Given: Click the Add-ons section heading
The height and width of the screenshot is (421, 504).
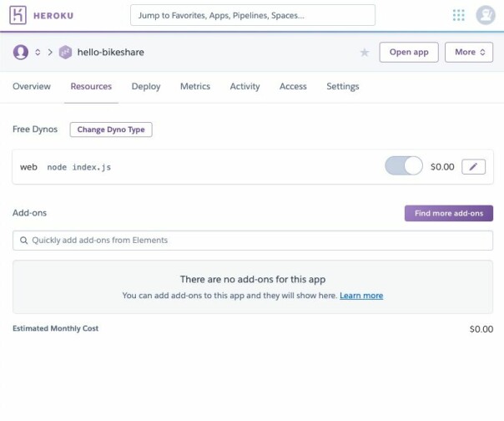Looking at the screenshot, I should click(x=29, y=213).
